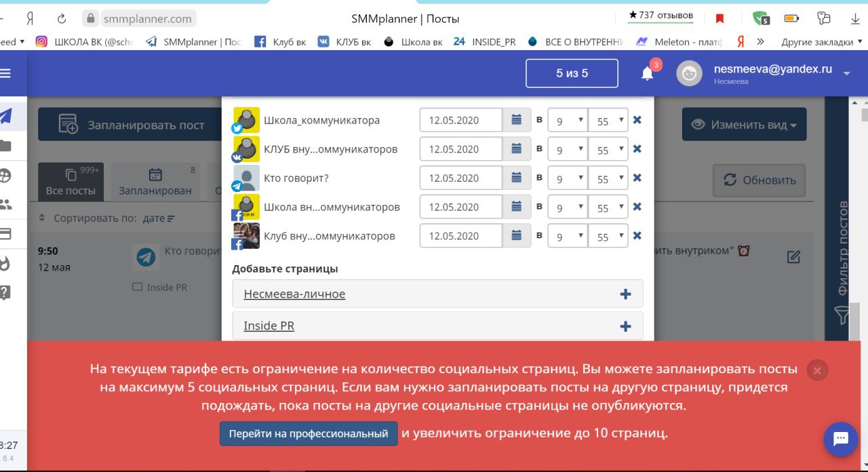
Task: Open paper plane posts sidebar icon
Action: (x=6, y=116)
